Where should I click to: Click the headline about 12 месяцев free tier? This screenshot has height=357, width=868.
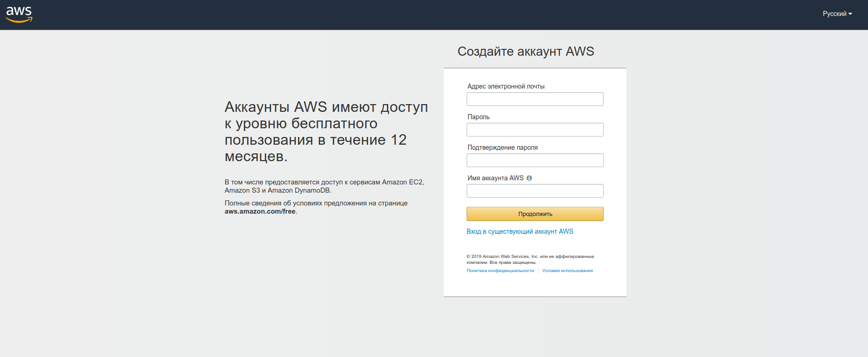[326, 131]
